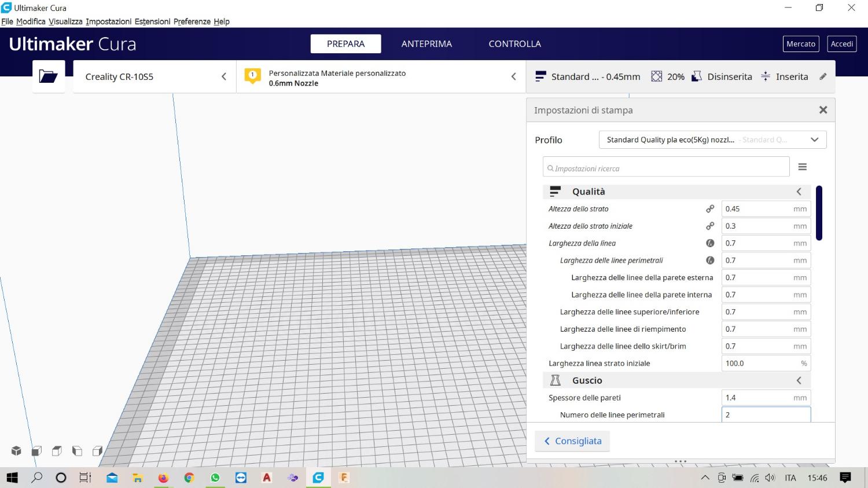Click the settings panel scrollbar

[x=819, y=212]
